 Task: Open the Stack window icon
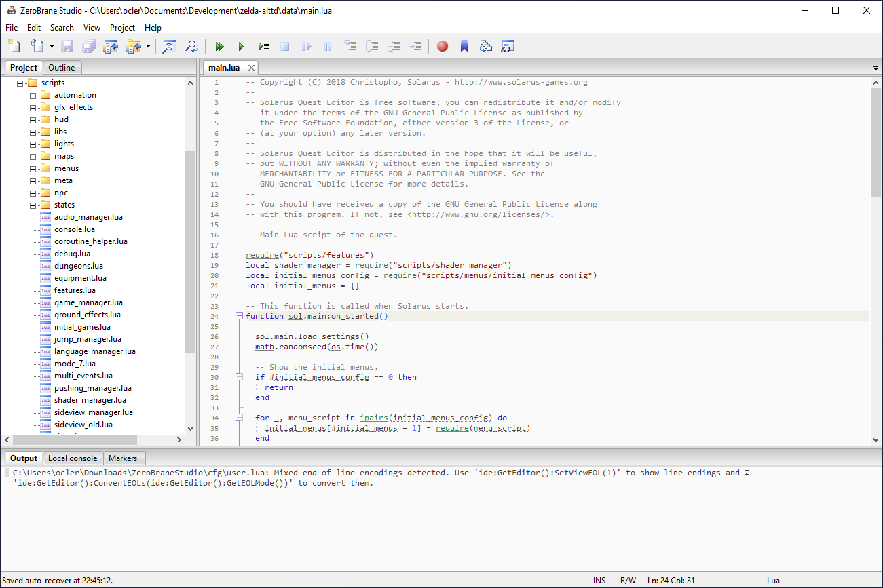pos(486,46)
